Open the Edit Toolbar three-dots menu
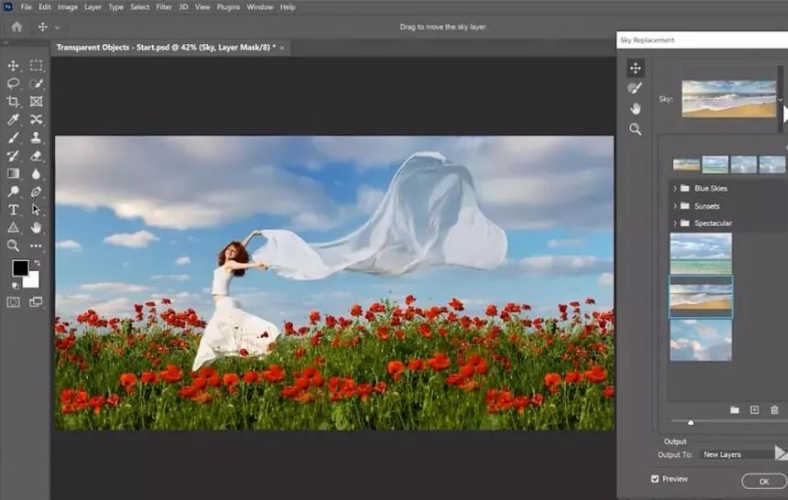 (x=36, y=246)
